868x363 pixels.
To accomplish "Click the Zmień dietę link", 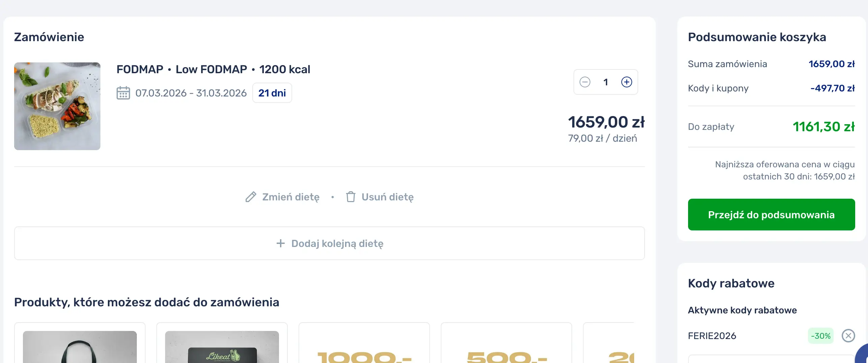I will coord(290,197).
